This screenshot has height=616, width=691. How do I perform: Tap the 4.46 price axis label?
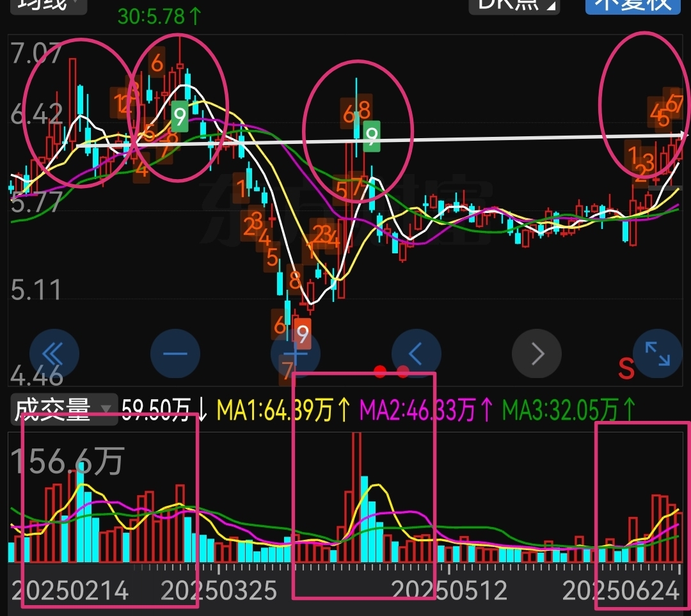(36, 376)
